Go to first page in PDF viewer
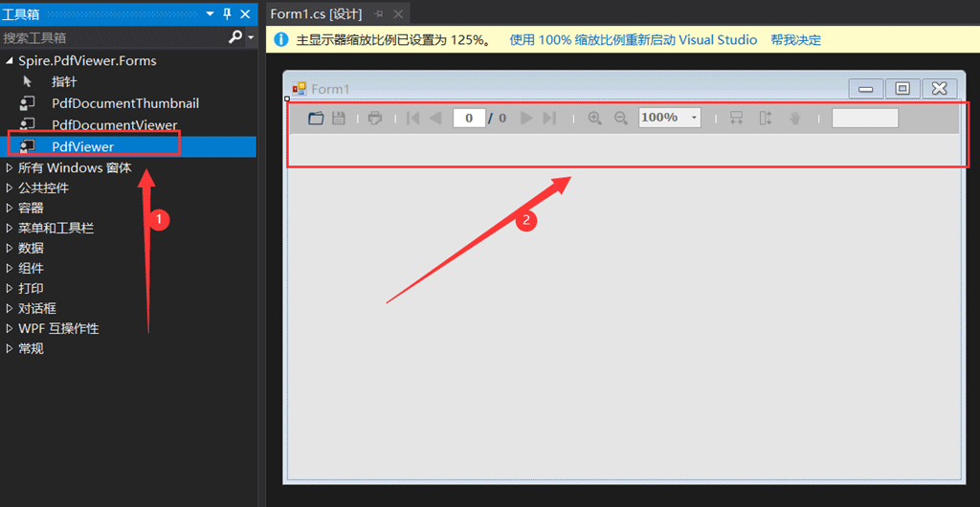The height and width of the screenshot is (507, 980). pos(412,118)
